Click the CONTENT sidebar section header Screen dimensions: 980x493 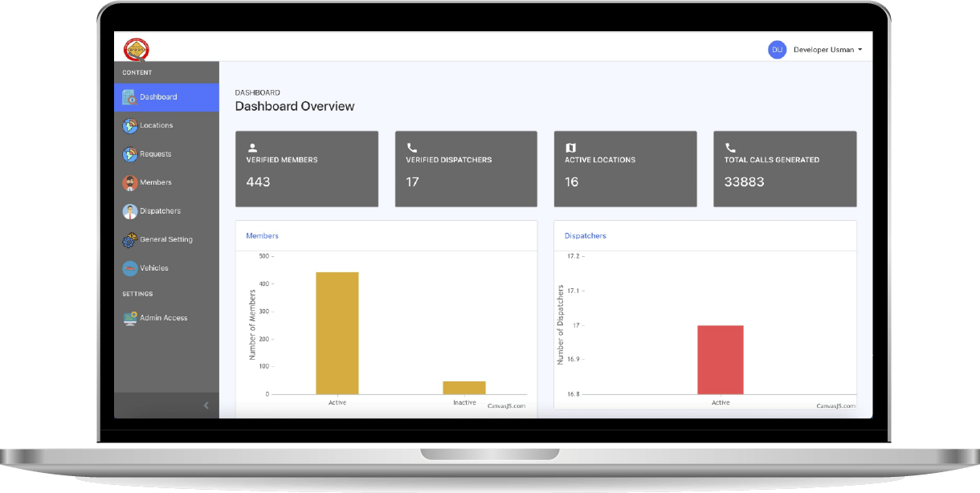click(137, 73)
